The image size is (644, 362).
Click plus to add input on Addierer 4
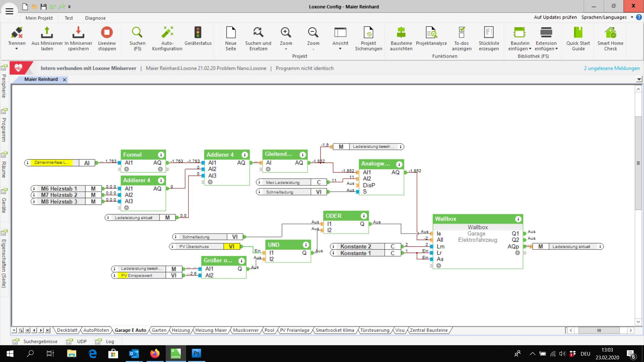pyautogui.click(x=210, y=182)
